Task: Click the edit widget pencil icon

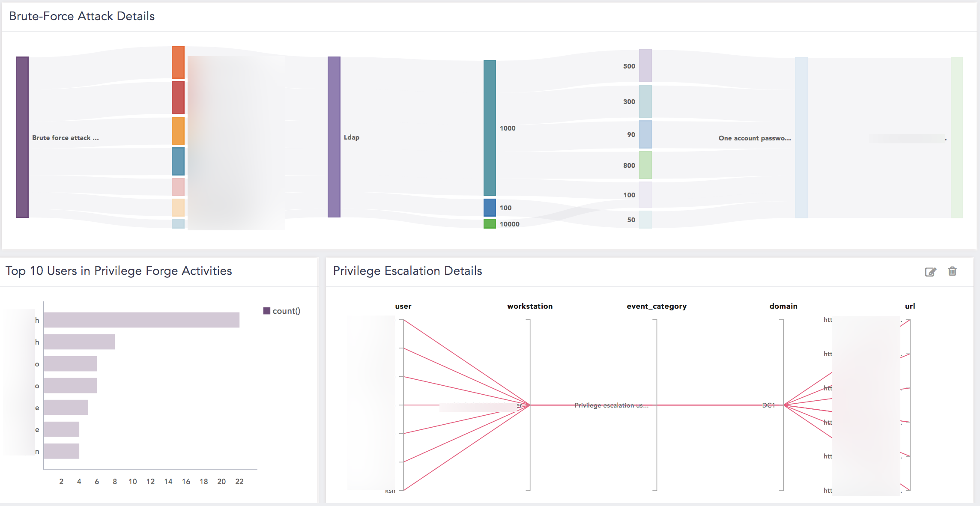Action: (x=930, y=272)
